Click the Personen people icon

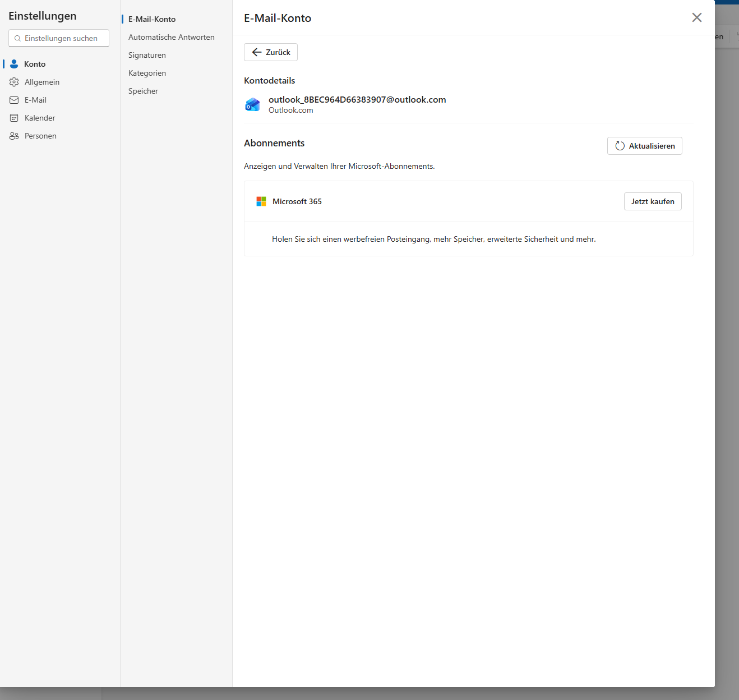[14, 136]
